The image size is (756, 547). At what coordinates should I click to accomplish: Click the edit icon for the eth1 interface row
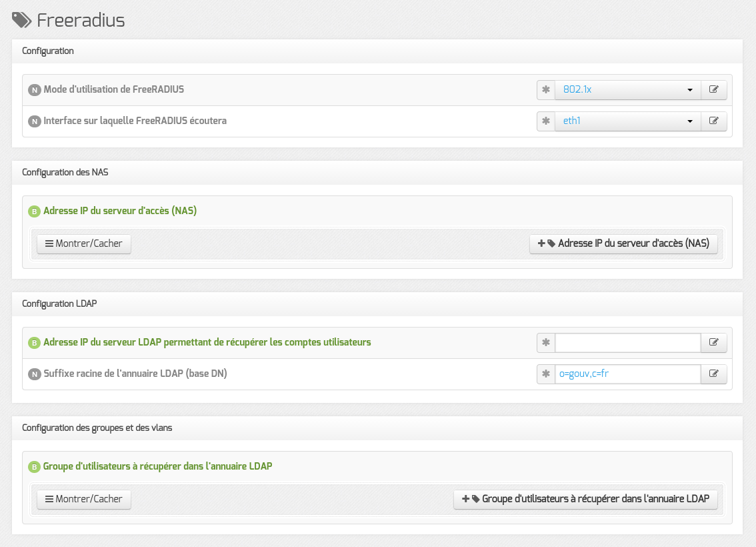(713, 121)
